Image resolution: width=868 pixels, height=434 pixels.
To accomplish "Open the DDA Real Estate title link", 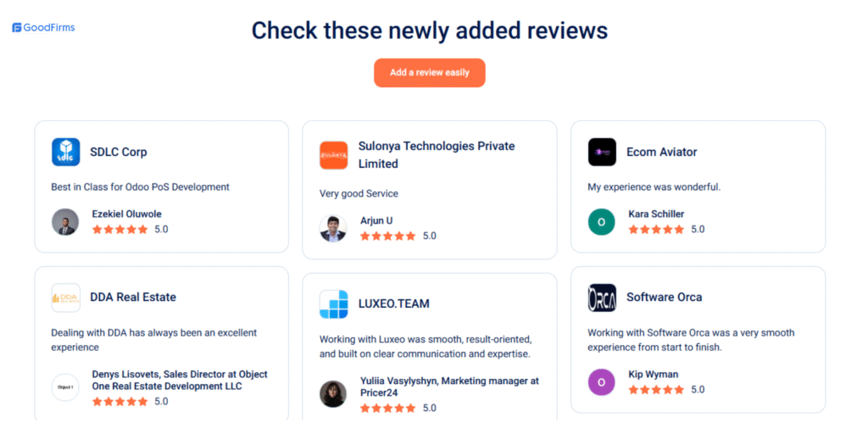I will tap(133, 298).
